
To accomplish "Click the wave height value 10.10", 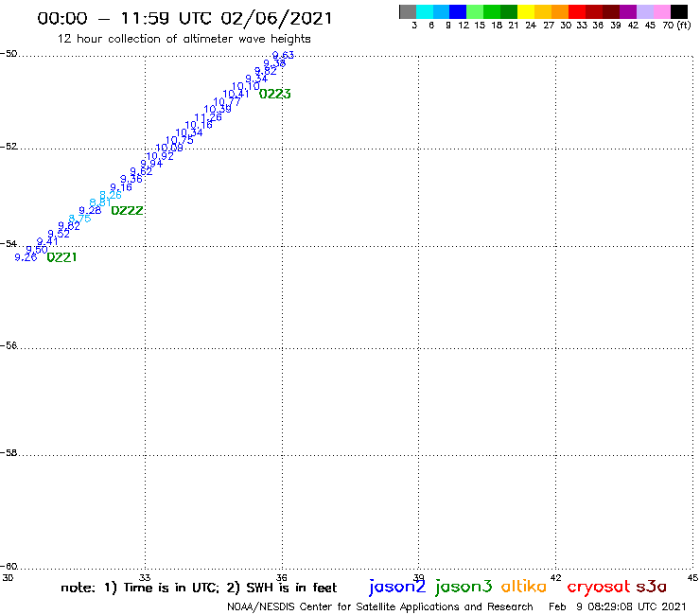I will point(246,86).
